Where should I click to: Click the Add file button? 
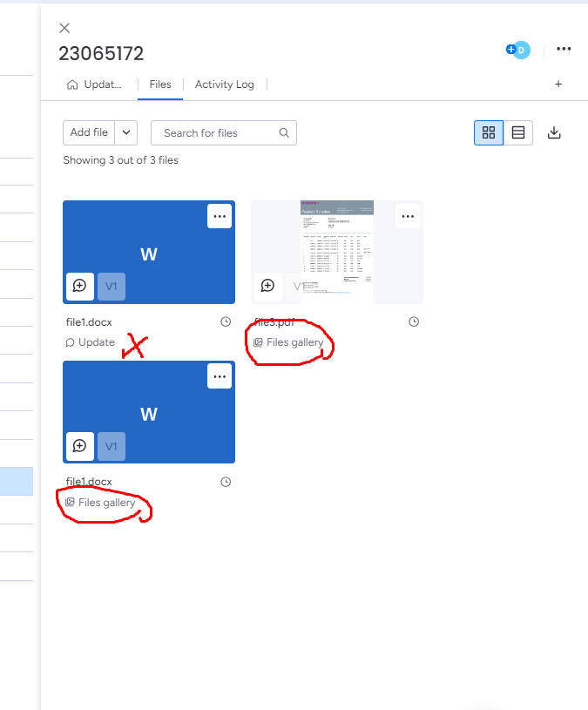89,132
